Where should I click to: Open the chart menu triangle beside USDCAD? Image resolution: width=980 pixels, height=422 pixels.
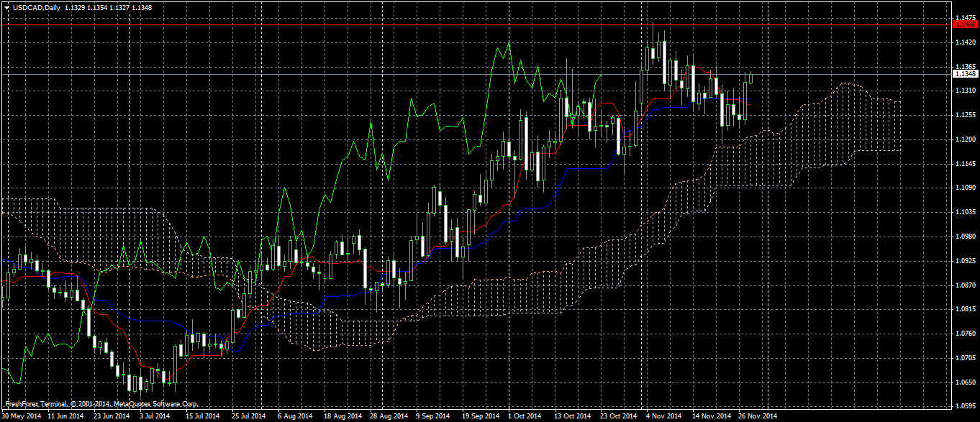[6, 7]
